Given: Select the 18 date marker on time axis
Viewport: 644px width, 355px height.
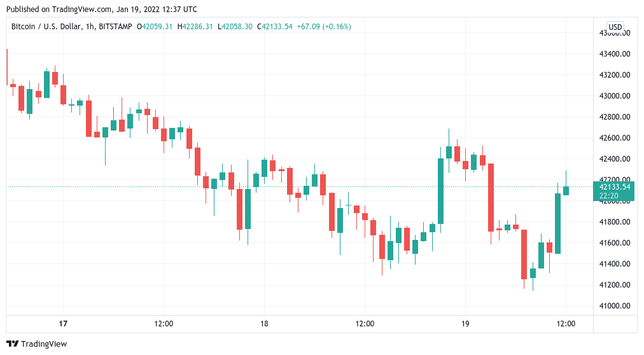Looking at the screenshot, I should click(264, 324).
